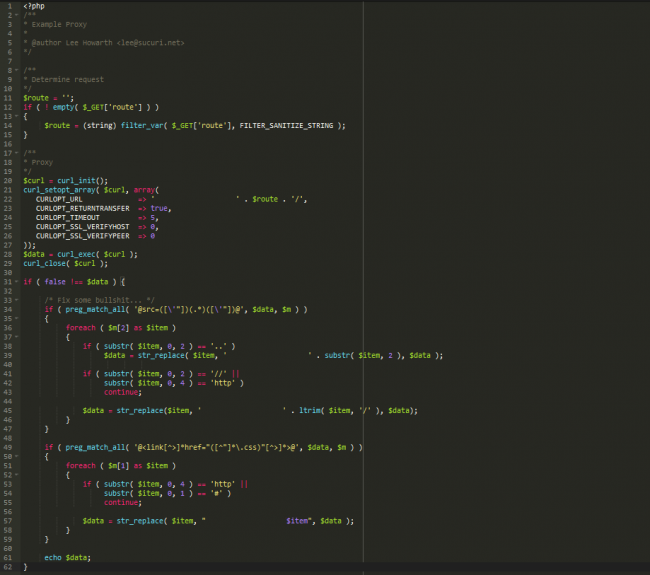Collapse the Determine request comment fold at line 8
Viewport: 650px width, 575px height.
point(18,70)
